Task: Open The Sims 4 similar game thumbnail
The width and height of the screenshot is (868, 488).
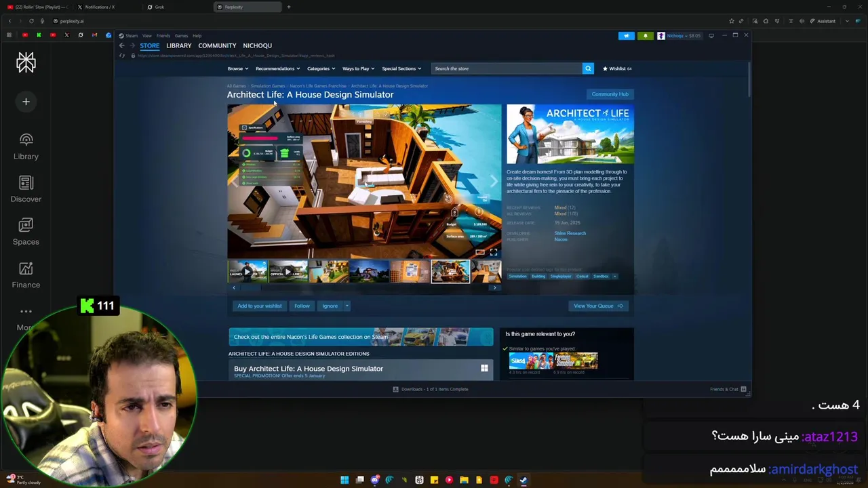Action: click(x=531, y=361)
